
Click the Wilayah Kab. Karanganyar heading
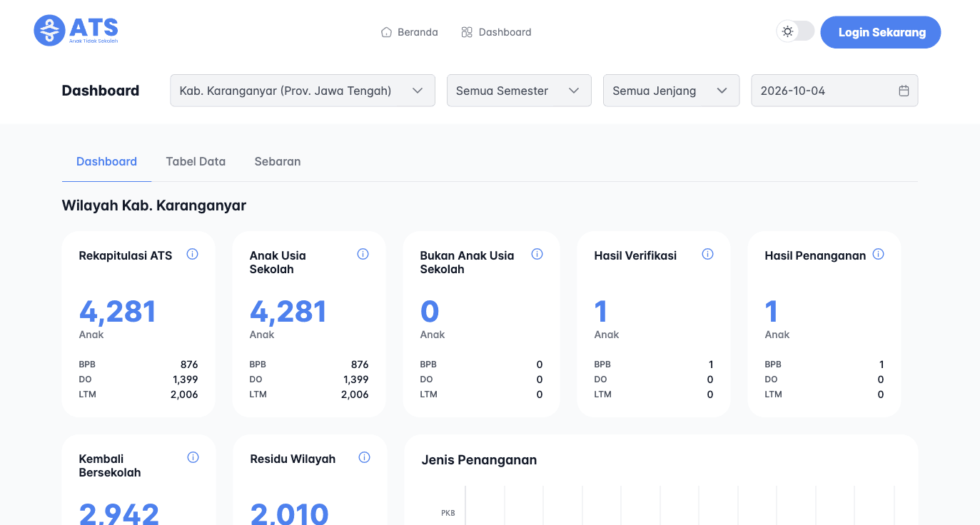[x=154, y=205]
